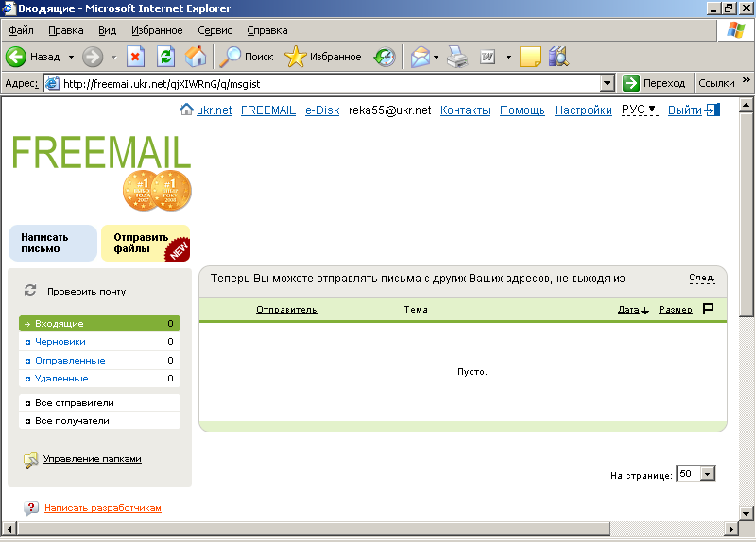Open the Правка menu

(66, 30)
